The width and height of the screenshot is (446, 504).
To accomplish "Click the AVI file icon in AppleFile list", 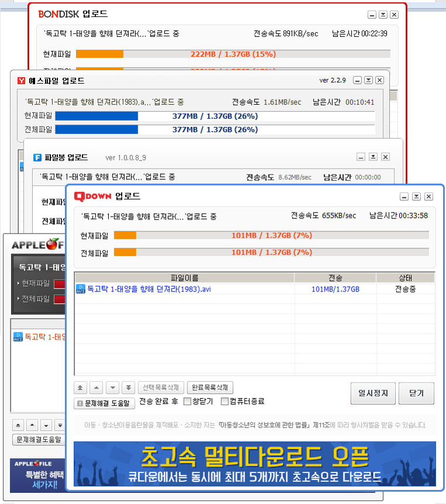I will [18, 337].
